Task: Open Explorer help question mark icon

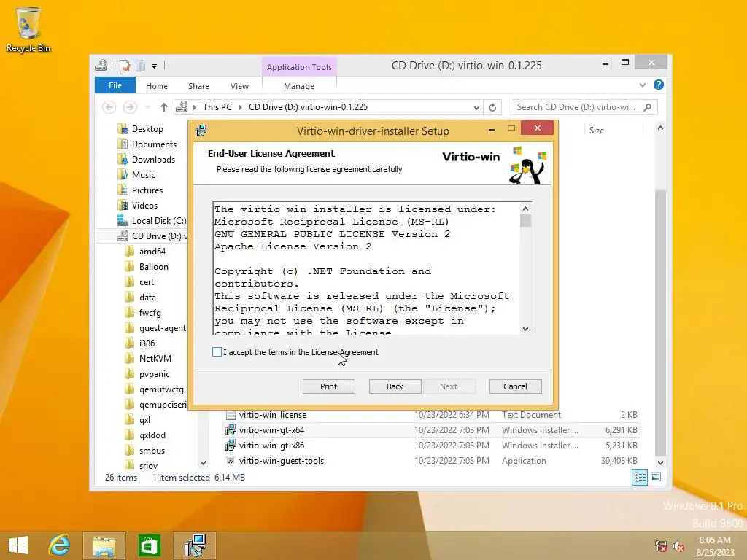Action: point(659,85)
